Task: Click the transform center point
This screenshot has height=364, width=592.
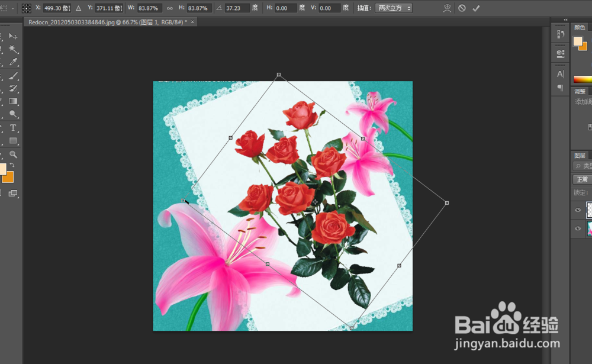Action: 315,202
